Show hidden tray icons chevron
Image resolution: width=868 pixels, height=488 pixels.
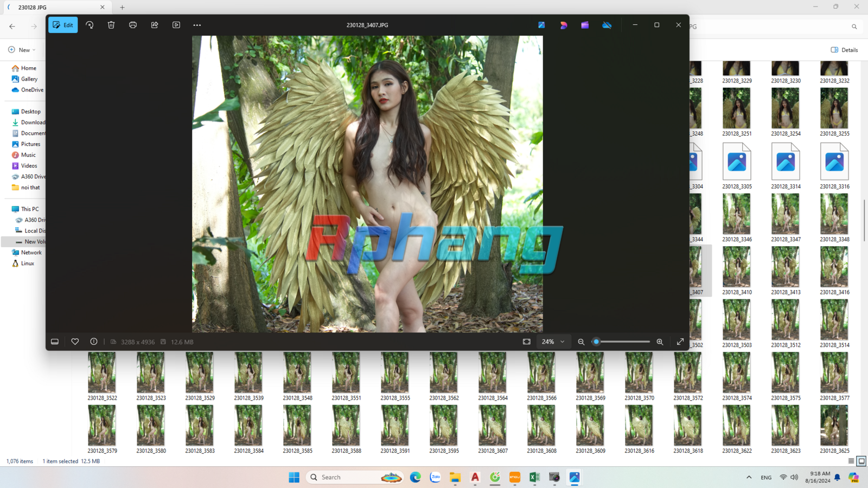[749, 477]
